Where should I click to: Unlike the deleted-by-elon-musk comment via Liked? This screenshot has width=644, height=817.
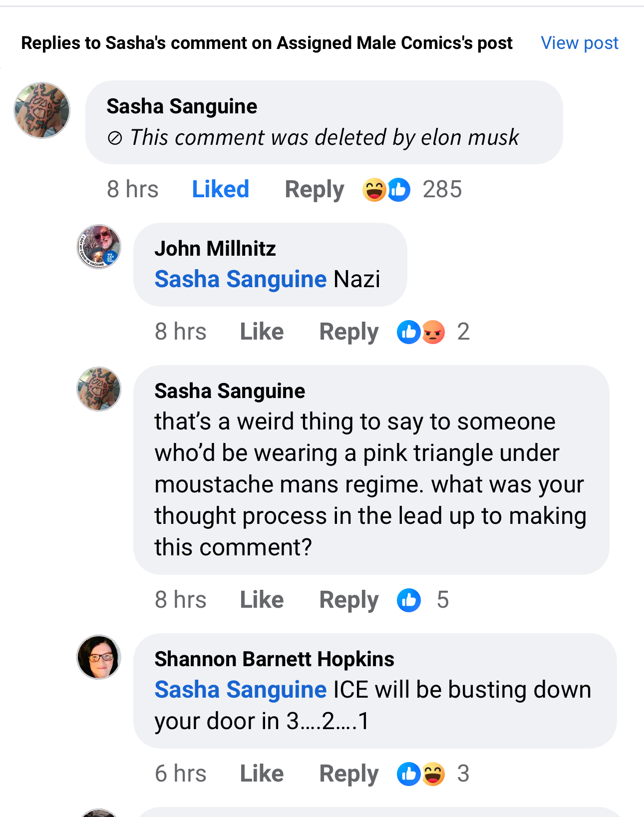[x=221, y=189]
